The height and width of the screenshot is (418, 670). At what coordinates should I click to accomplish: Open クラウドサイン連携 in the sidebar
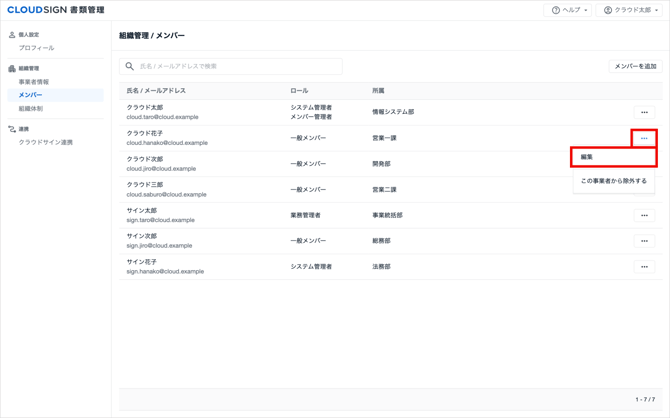tap(46, 142)
